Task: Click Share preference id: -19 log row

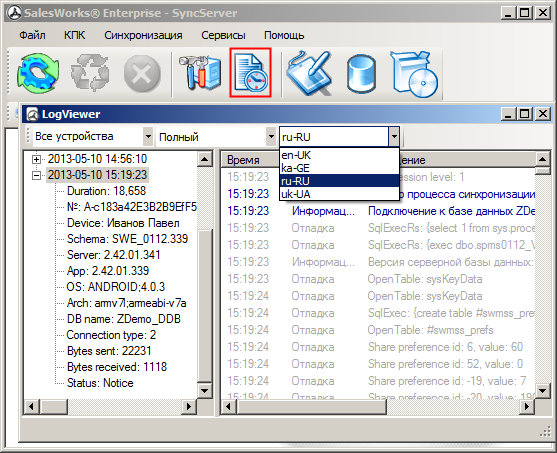Action: [378, 381]
